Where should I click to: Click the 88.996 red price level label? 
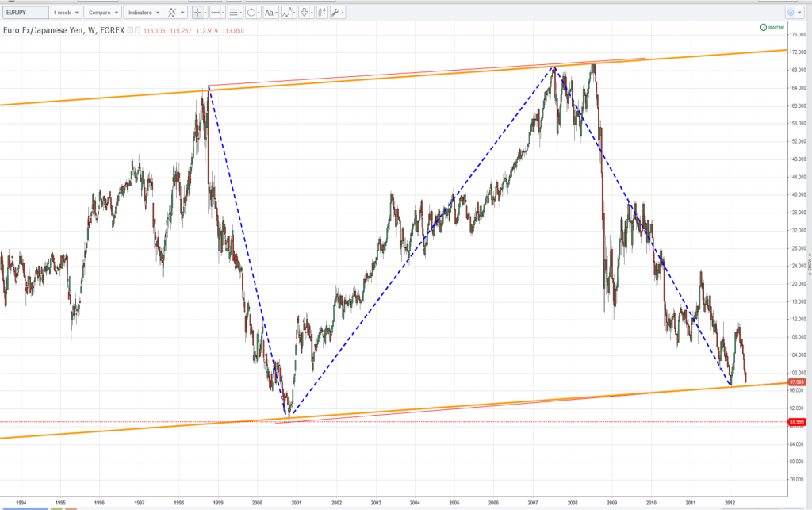coord(796,422)
